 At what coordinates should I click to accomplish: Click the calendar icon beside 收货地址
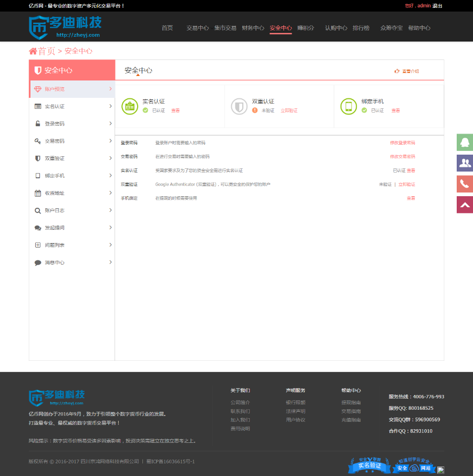pos(38,193)
